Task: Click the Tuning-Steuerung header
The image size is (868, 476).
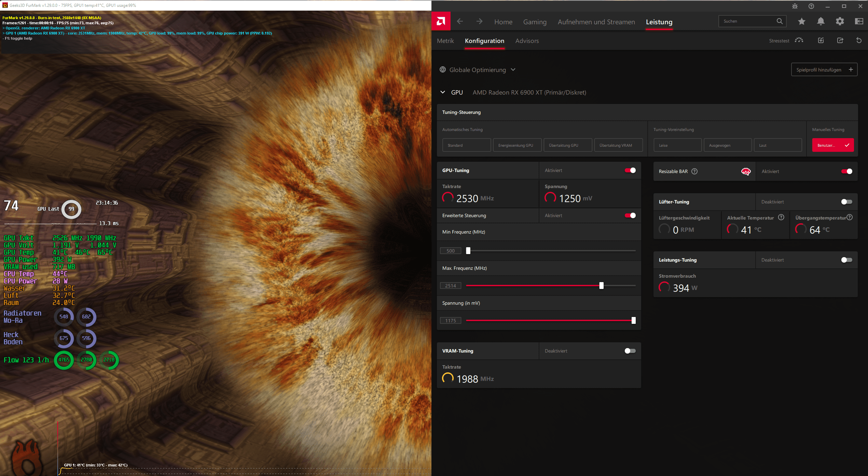Action: pos(647,112)
